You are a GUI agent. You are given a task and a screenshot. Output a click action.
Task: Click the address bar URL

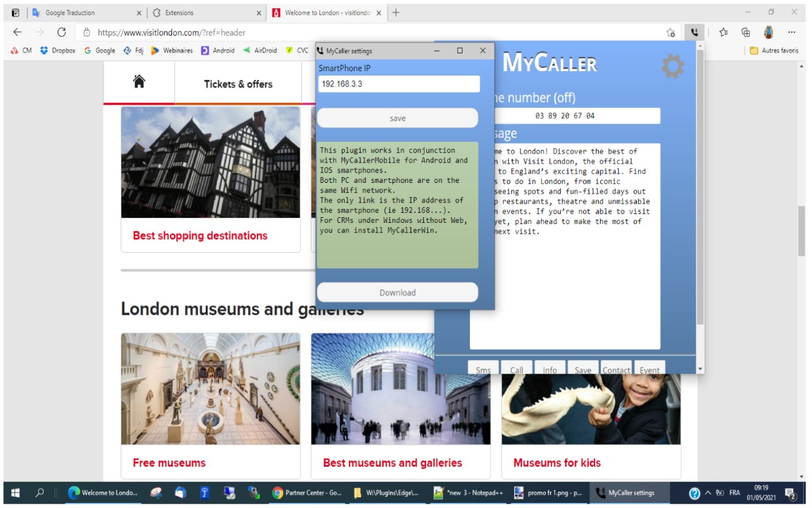[x=171, y=32]
